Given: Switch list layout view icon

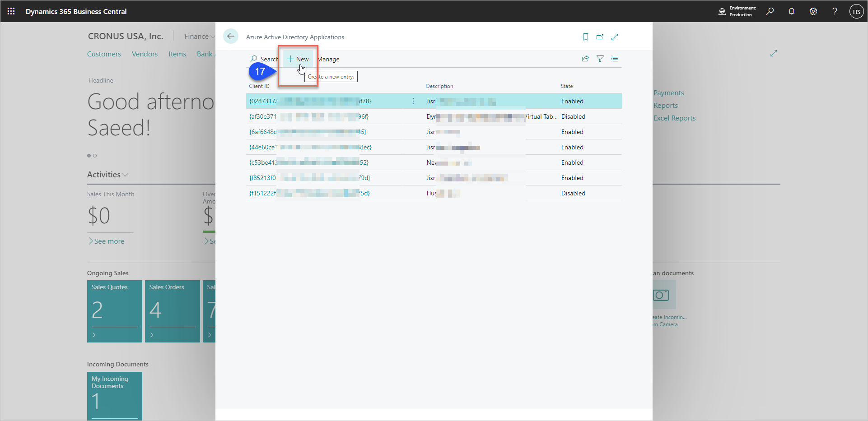Looking at the screenshot, I should click(x=615, y=59).
